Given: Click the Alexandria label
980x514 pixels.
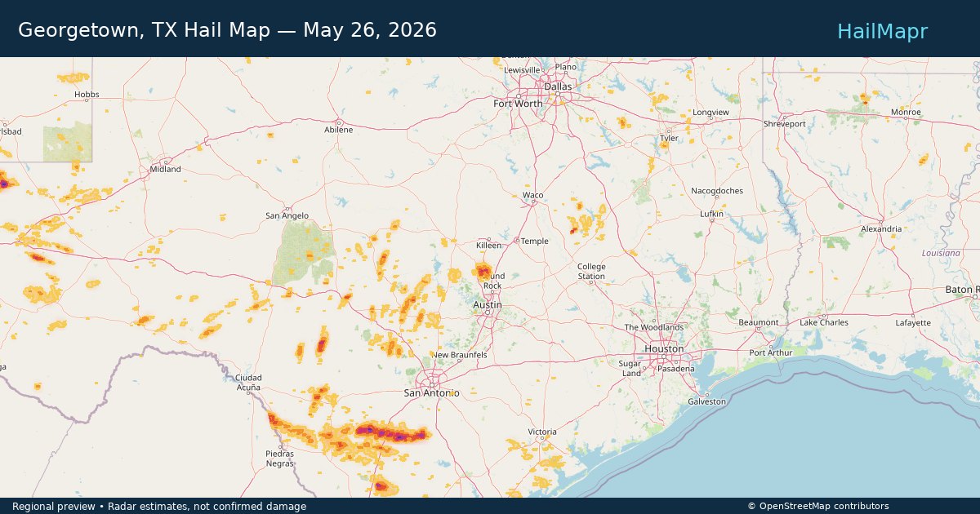Looking at the screenshot, I should tap(881, 229).
